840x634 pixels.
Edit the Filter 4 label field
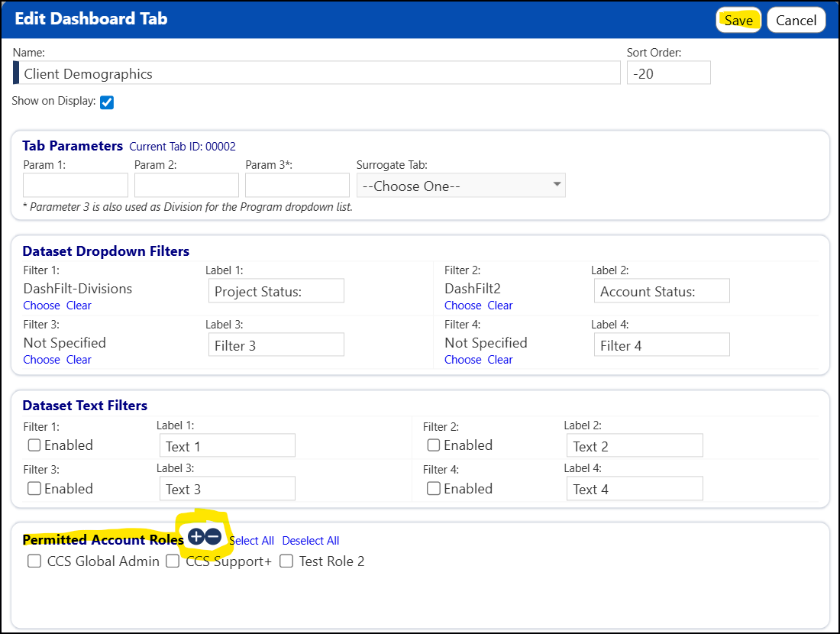pyautogui.click(x=662, y=345)
